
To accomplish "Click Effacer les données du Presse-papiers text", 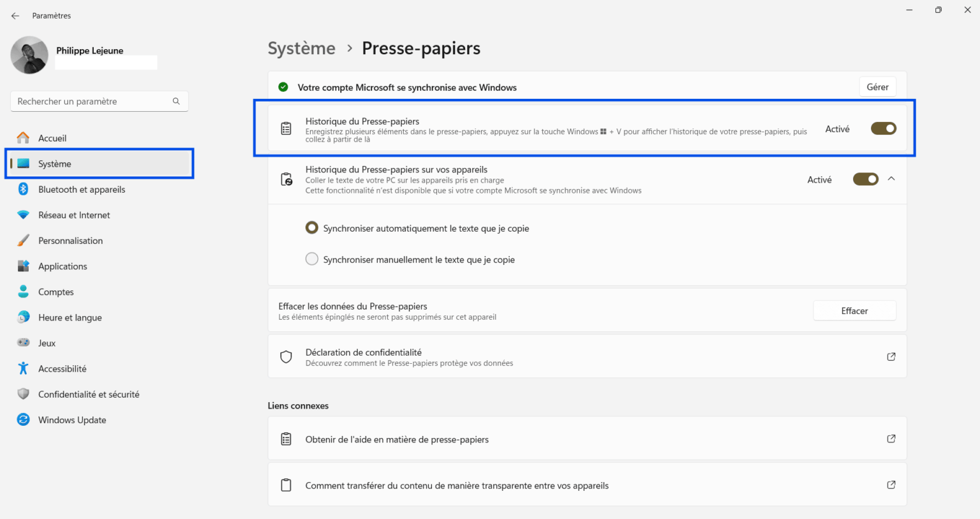I will click(353, 306).
